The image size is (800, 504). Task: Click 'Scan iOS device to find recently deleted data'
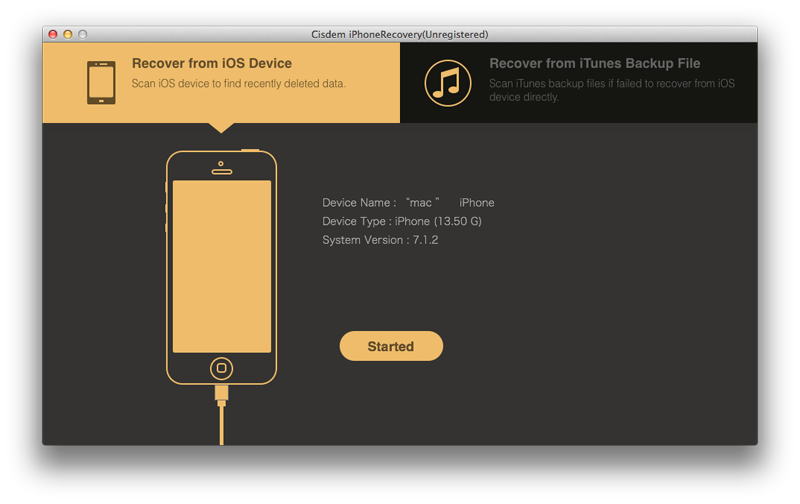238,83
